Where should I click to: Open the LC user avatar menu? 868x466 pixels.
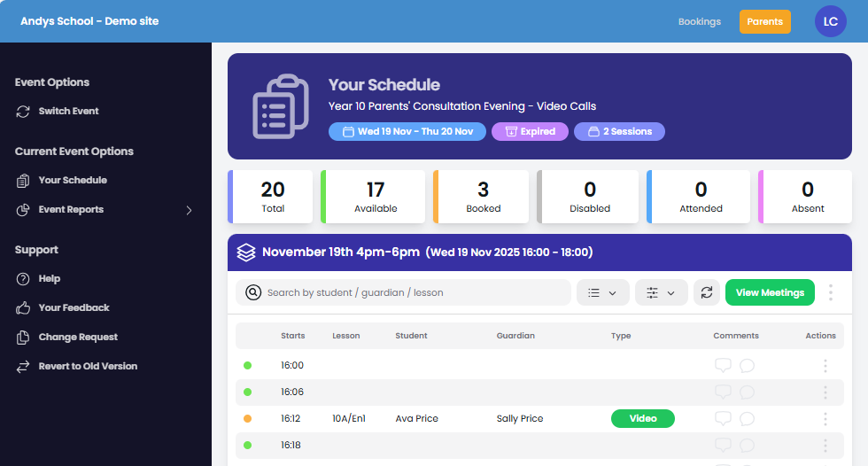tap(830, 21)
